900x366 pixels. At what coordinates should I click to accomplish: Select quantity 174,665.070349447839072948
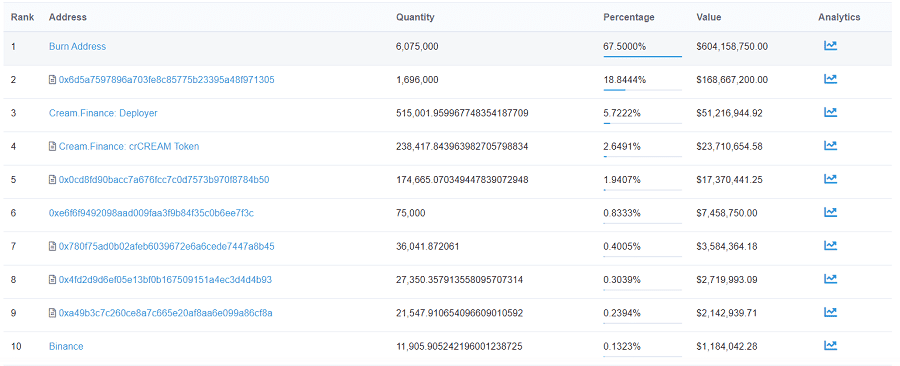(462, 180)
